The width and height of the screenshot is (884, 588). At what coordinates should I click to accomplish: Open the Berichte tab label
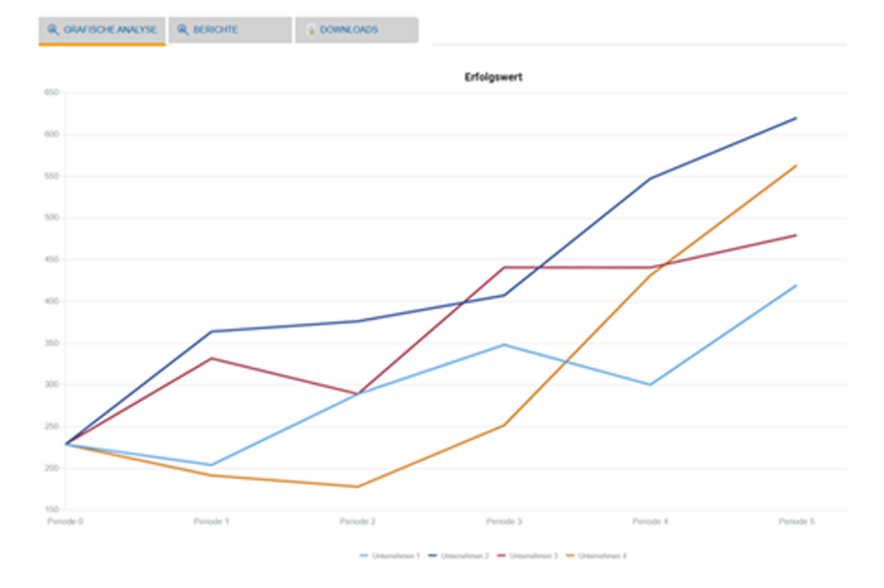(x=215, y=30)
